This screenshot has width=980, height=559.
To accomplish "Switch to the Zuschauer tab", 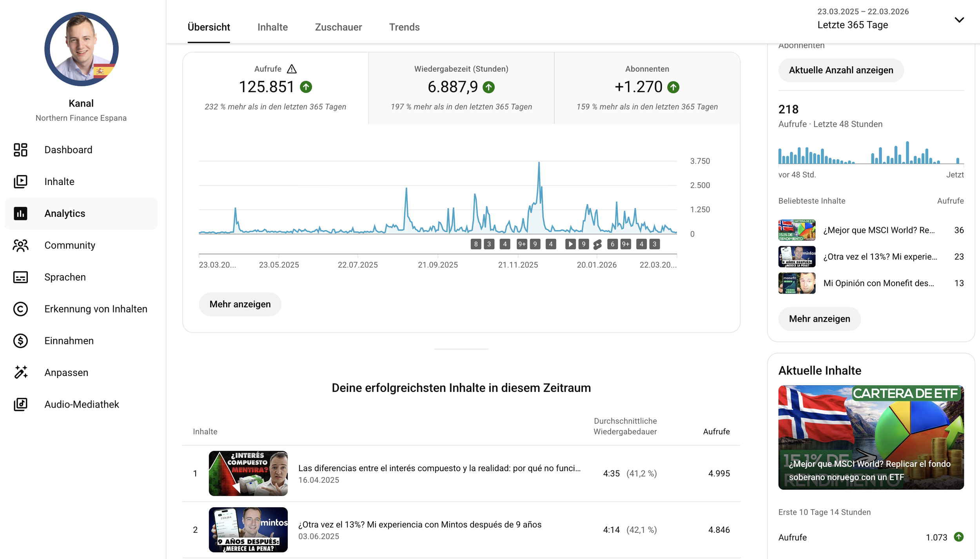I will point(338,27).
